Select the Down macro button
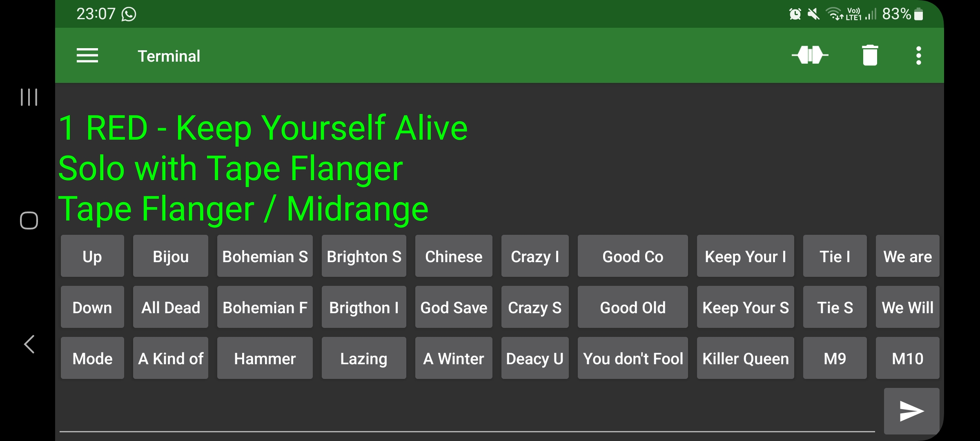 pyautogui.click(x=92, y=307)
